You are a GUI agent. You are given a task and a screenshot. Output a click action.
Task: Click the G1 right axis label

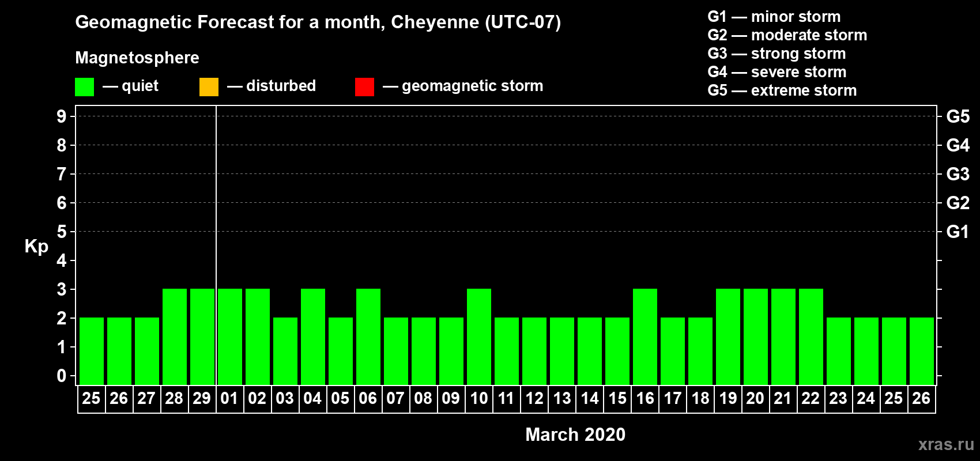[x=958, y=232]
